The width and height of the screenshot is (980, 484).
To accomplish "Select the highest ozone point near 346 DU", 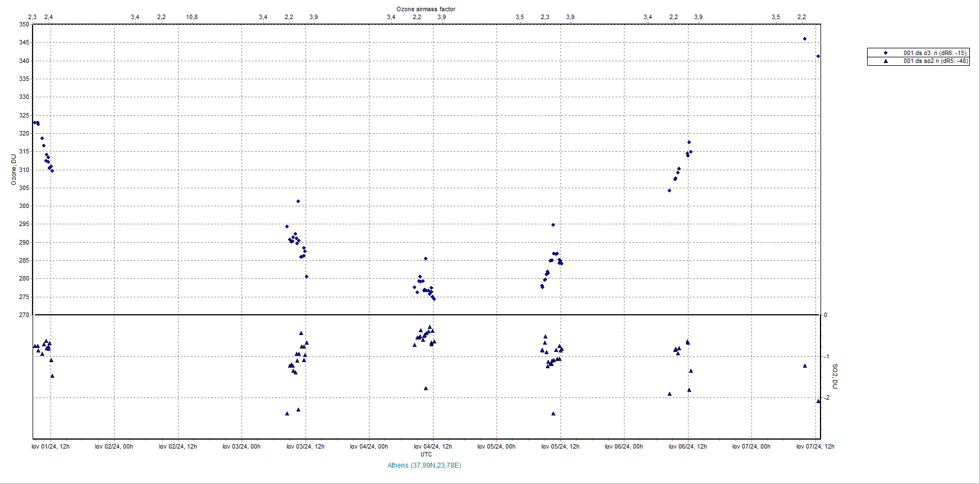I will [x=805, y=39].
